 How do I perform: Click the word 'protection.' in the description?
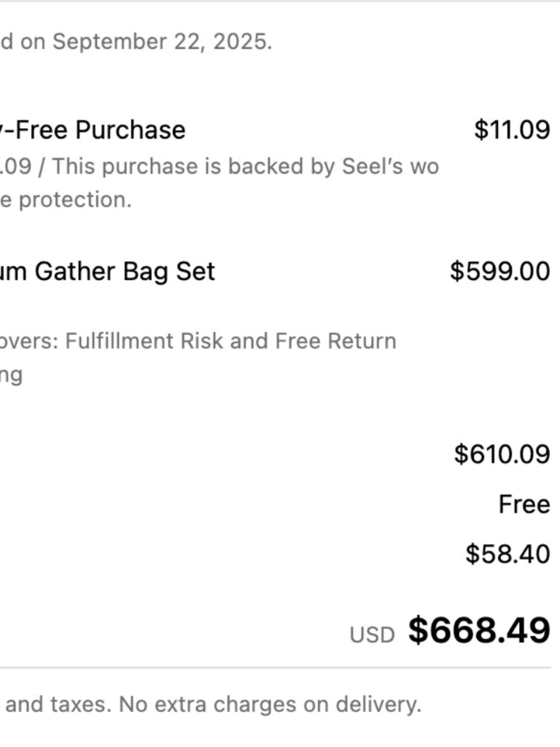(75, 200)
